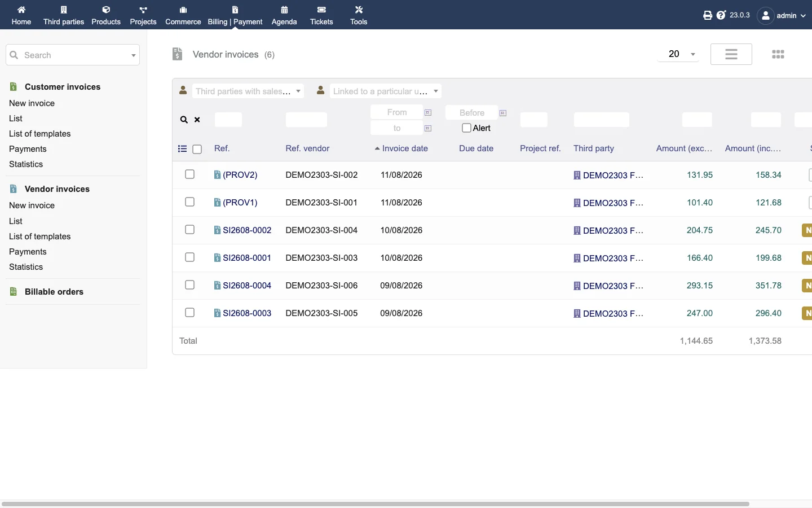812x508 pixels.
Task: Click the Vendor invoices page title icon
Action: pos(178,54)
